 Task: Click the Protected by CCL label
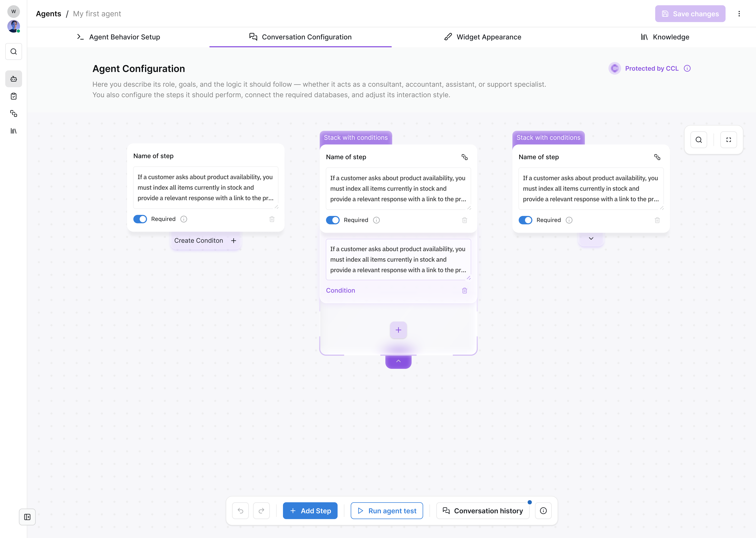[651, 69]
